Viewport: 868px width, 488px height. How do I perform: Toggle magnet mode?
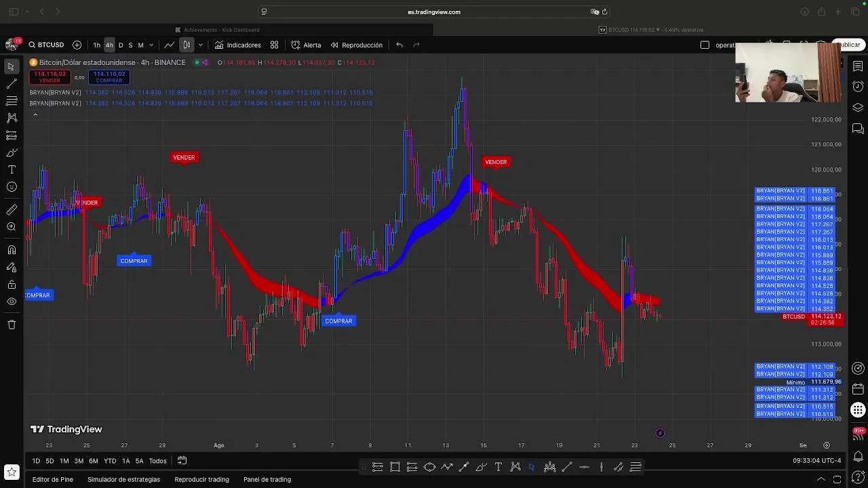pyautogui.click(x=12, y=250)
